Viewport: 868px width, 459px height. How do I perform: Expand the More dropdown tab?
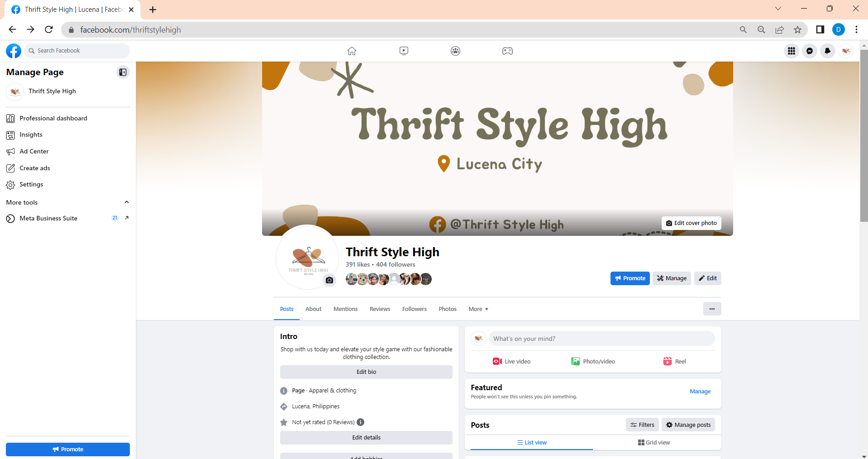(x=478, y=309)
